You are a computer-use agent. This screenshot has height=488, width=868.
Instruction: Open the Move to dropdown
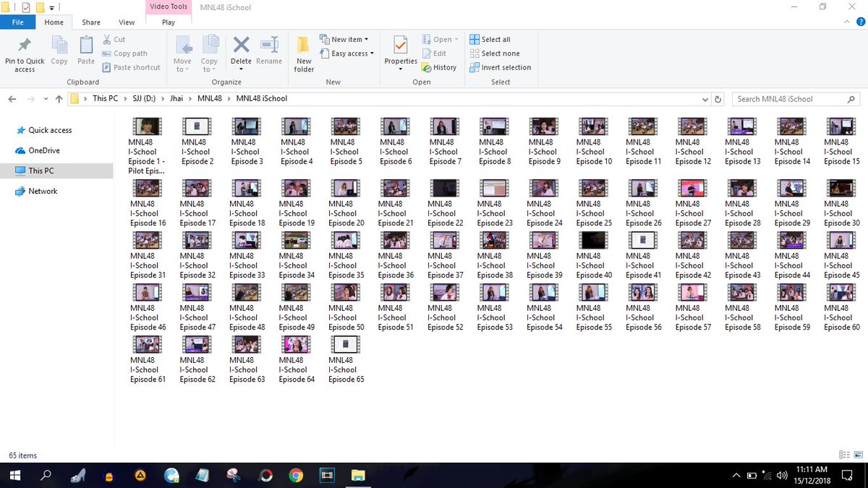click(x=183, y=53)
